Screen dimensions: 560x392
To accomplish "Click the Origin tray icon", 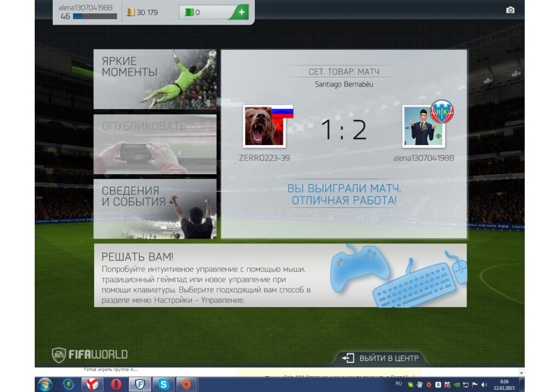I will [x=428, y=385].
